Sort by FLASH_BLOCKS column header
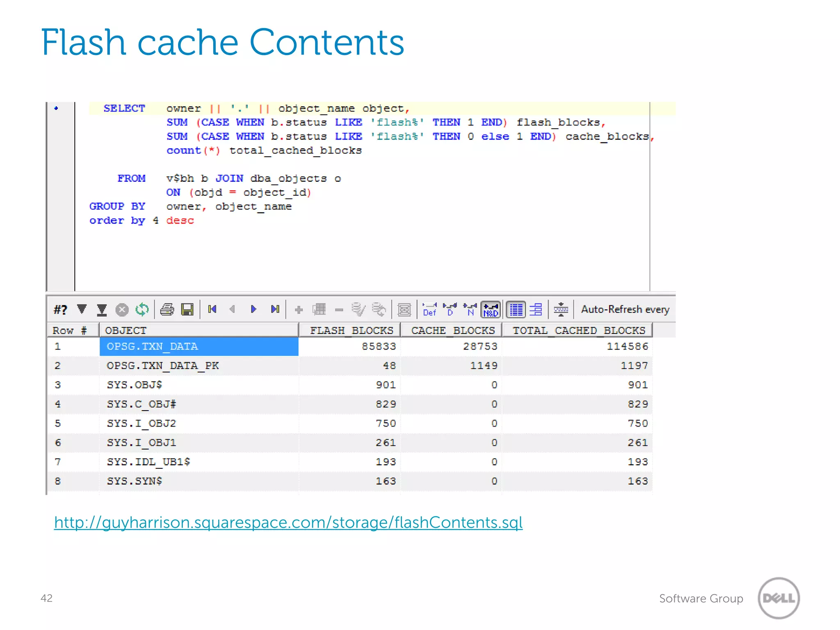This screenshot has height=630, width=840. point(350,330)
